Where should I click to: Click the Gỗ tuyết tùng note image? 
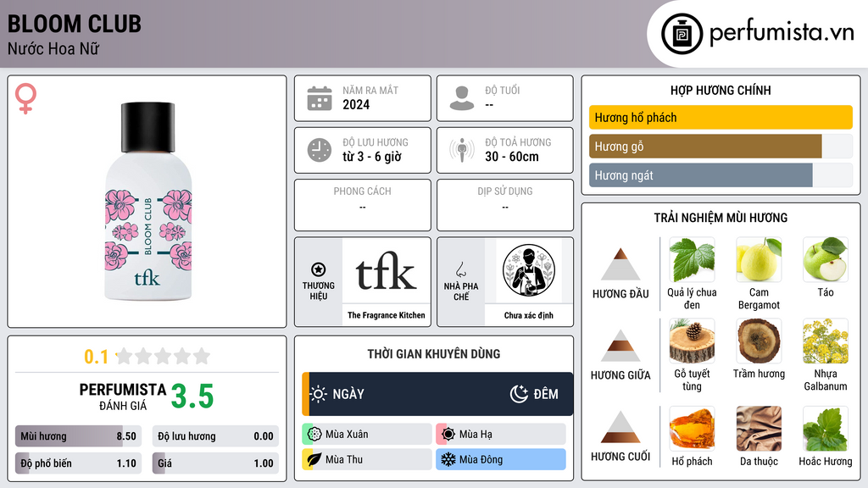(692, 341)
